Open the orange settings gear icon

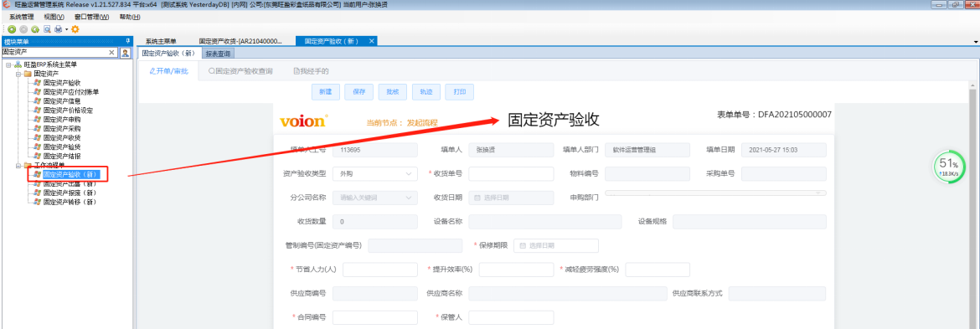75,29
